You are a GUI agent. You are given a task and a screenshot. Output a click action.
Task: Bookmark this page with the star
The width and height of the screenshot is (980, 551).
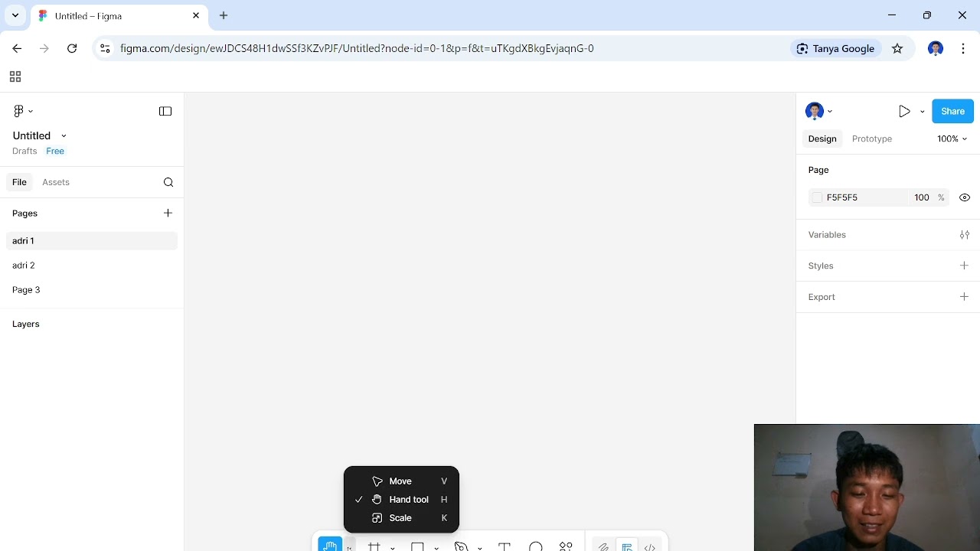(x=897, y=48)
